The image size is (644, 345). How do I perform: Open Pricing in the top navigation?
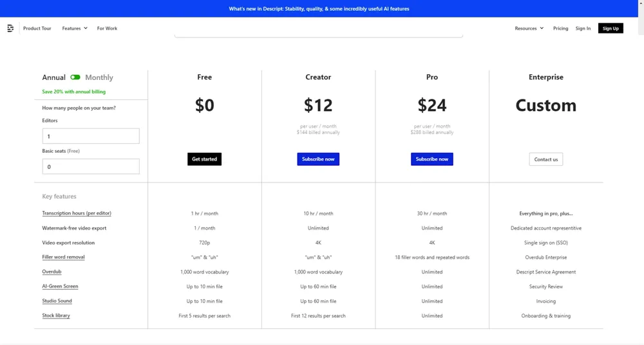(560, 28)
